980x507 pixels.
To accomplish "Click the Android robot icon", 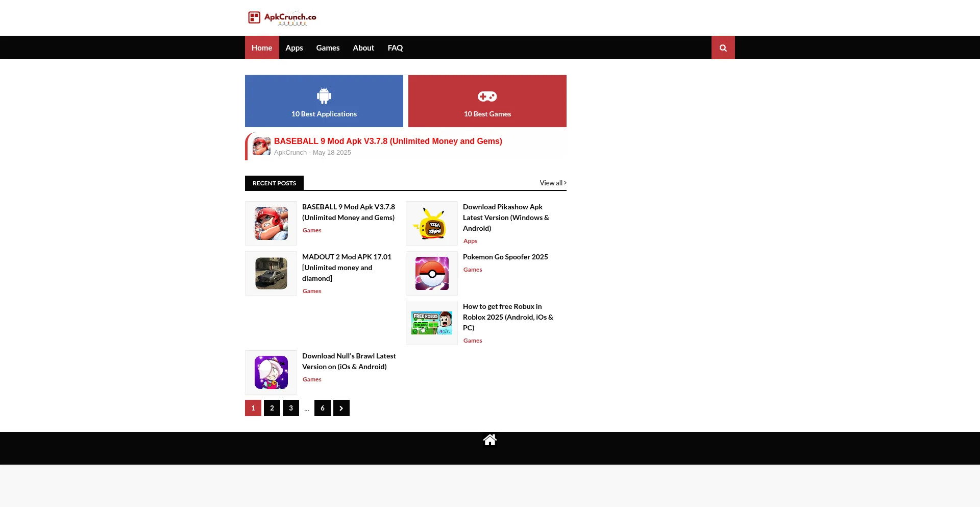I will [x=324, y=95].
